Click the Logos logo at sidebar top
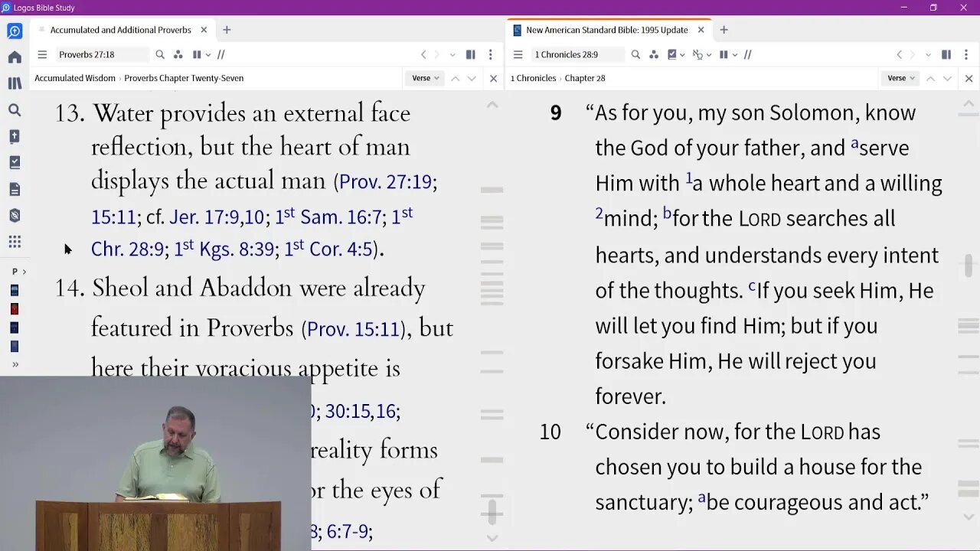 (x=15, y=31)
